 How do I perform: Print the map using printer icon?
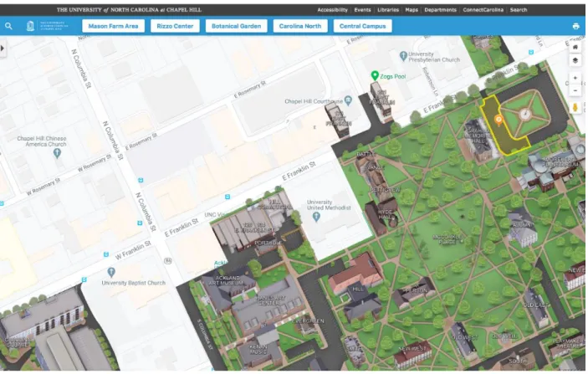click(576, 26)
